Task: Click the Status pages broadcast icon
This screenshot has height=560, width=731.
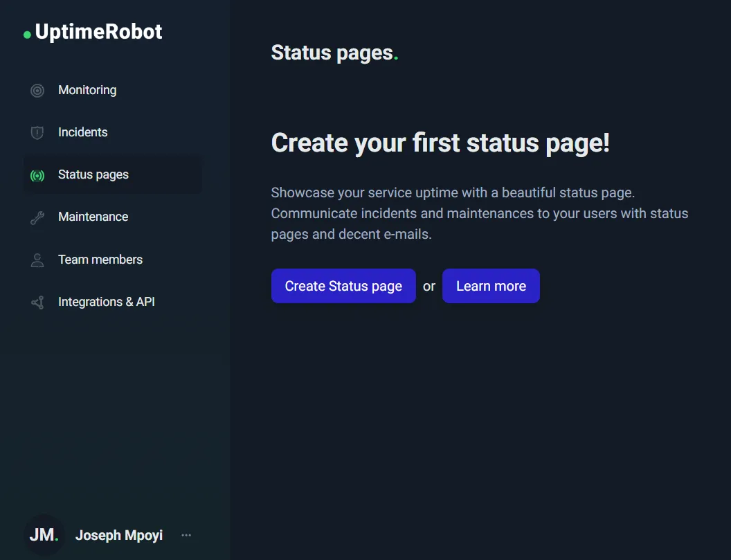Action: pos(37,175)
